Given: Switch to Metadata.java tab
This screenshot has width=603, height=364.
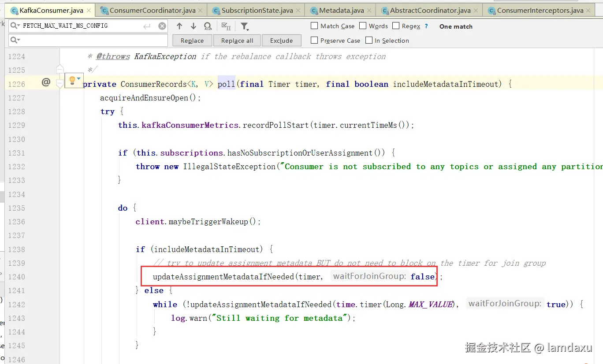Looking at the screenshot, I should 341,10.
